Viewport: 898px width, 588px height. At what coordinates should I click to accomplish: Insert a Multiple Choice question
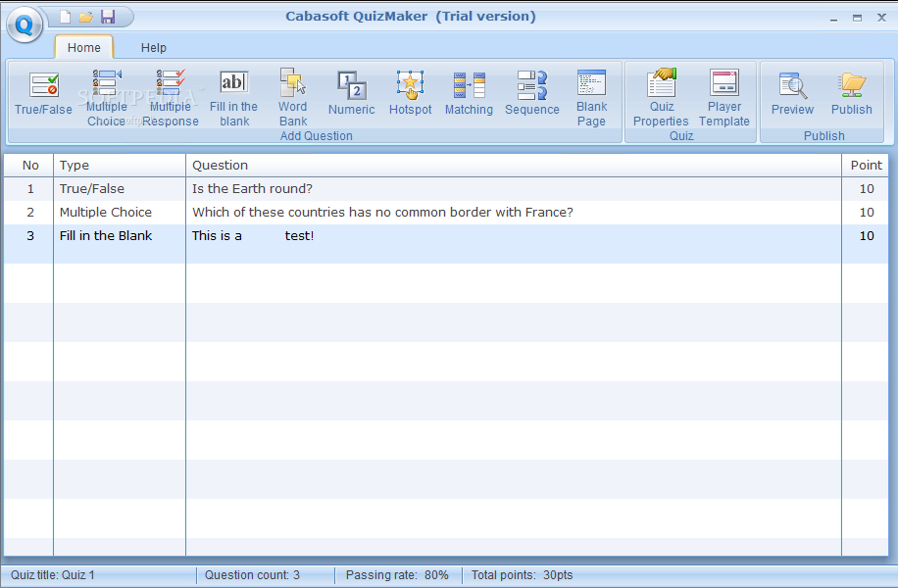pos(106,96)
